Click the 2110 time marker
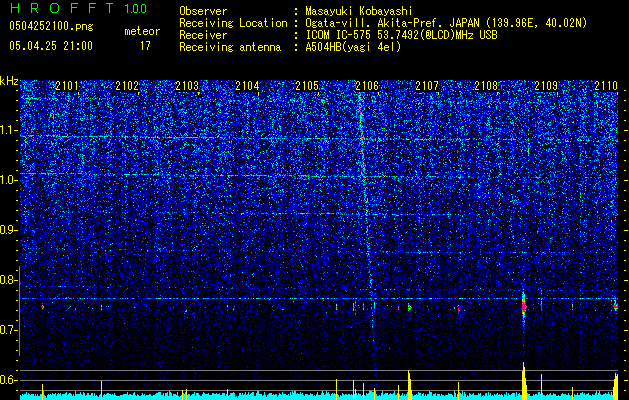629x400 pixels. click(606, 85)
